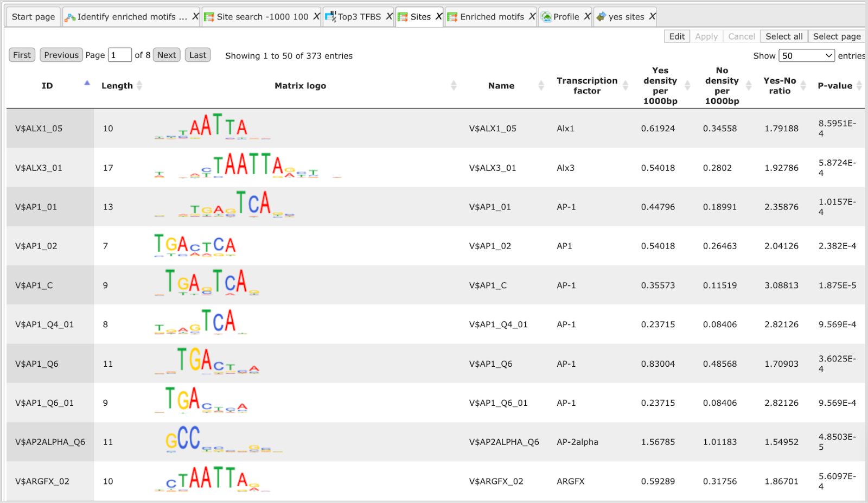Screen dimensions: 868x503
Task: Sort by P-value column arrows
Action: (859, 85)
